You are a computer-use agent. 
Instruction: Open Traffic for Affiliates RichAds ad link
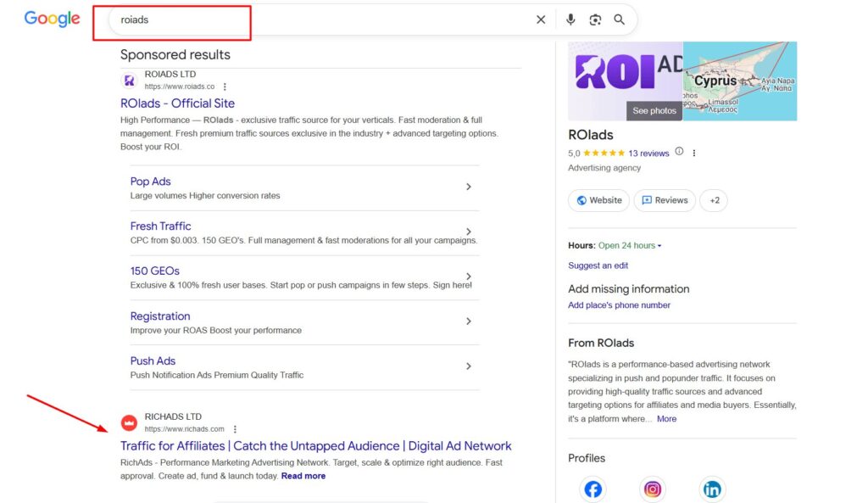316,446
